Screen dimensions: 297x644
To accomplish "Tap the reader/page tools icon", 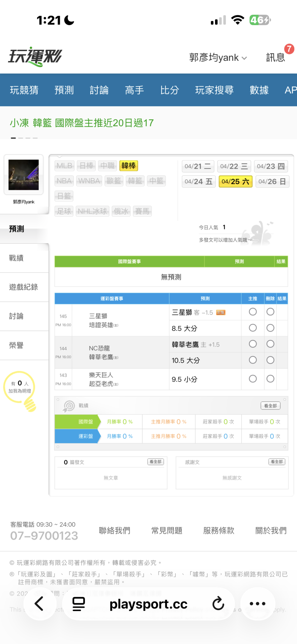I will 79,604.
